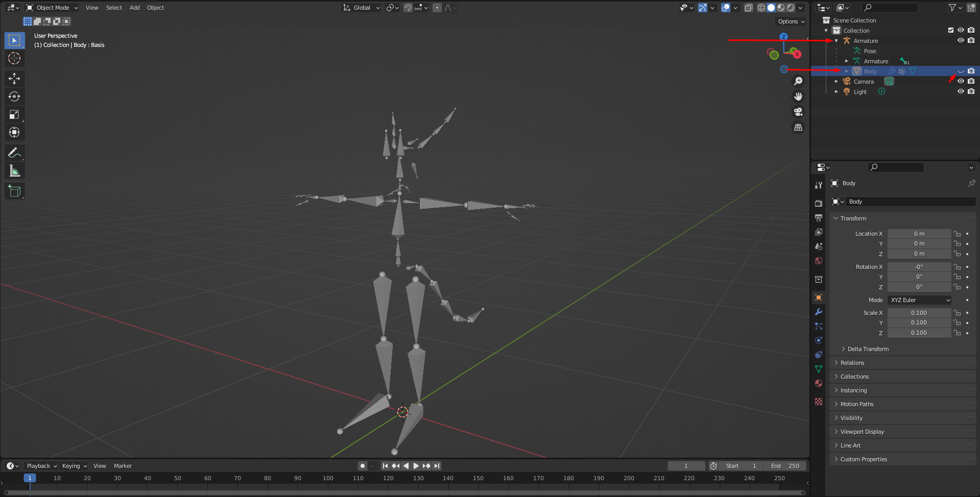
Task: Open the Outliner filter funnel
Action: pos(952,8)
